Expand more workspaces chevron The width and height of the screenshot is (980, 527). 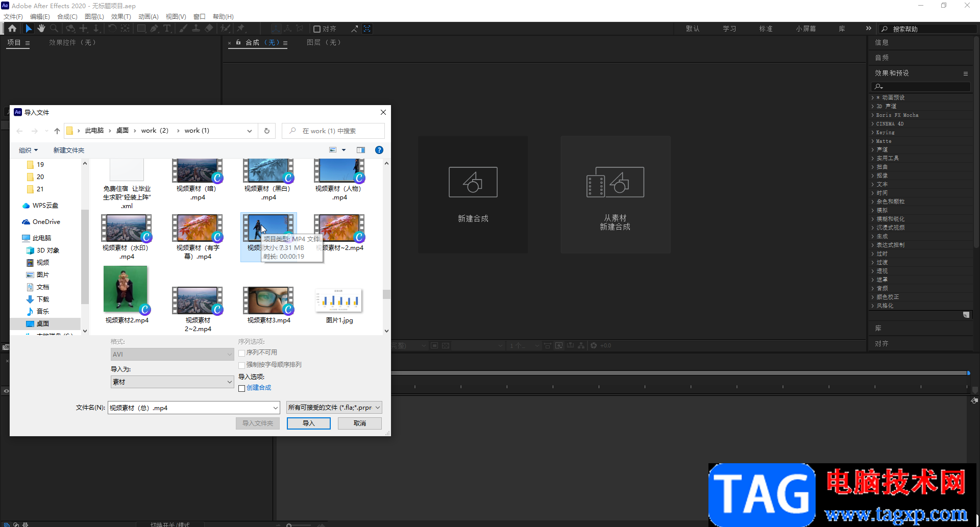coord(868,29)
